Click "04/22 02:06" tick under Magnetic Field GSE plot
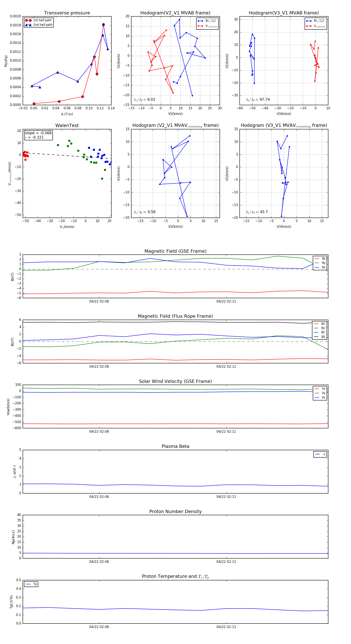The width and height of the screenshot is (351, 644). [x=99, y=301]
